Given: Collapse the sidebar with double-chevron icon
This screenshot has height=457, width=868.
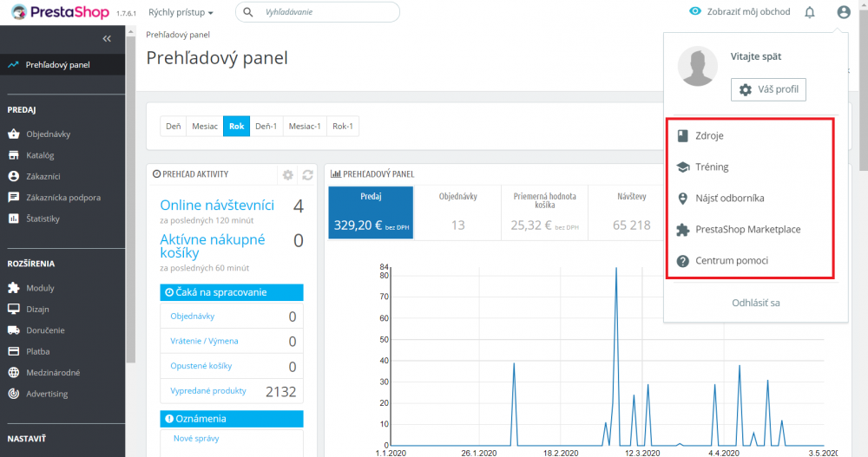Looking at the screenshot, I should [x=107, y=39].
